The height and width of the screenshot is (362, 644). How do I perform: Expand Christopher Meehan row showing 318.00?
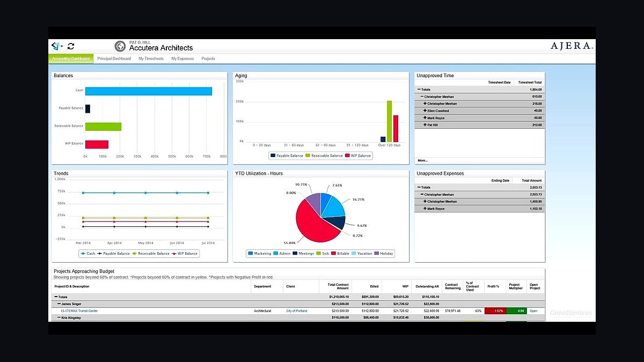425,104
